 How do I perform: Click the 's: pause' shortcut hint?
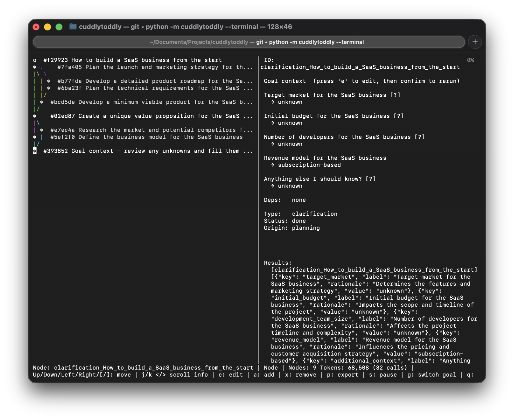tap(383, 375)
